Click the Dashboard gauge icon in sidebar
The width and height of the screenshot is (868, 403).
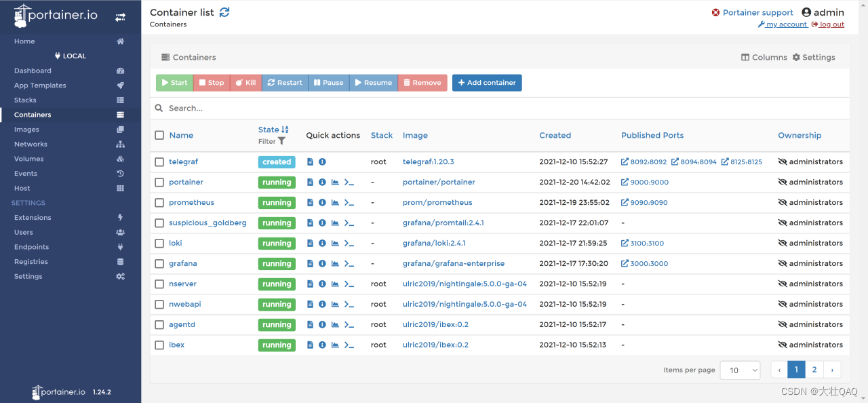120,71
